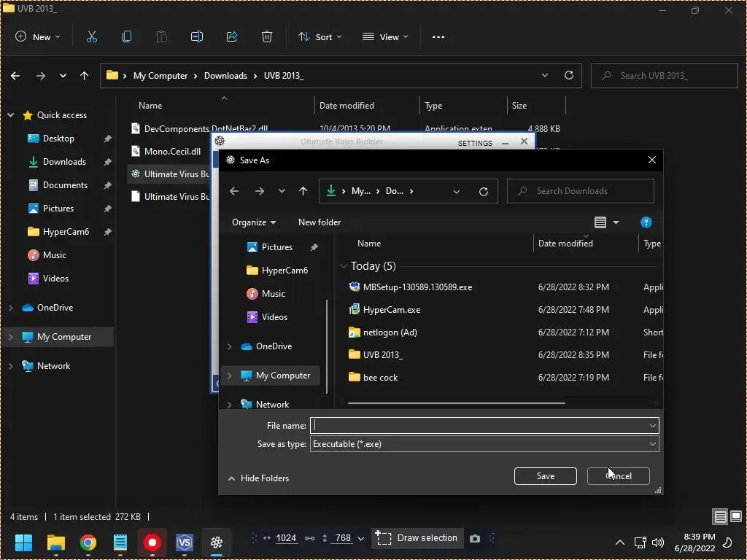The width and height of the screenshot is (747, 560).
Task: Select Desktop in Explorer Quick access
Action: 58,138
